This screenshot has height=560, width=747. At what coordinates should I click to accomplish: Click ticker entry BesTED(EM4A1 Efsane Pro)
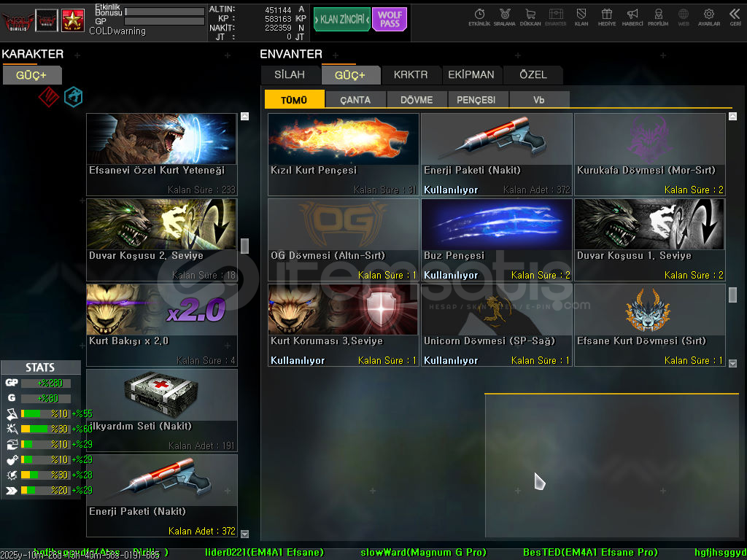point(590,553)
